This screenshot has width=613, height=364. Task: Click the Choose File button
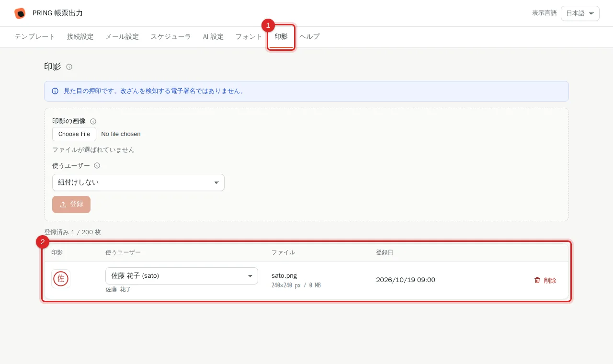point(74,134)
